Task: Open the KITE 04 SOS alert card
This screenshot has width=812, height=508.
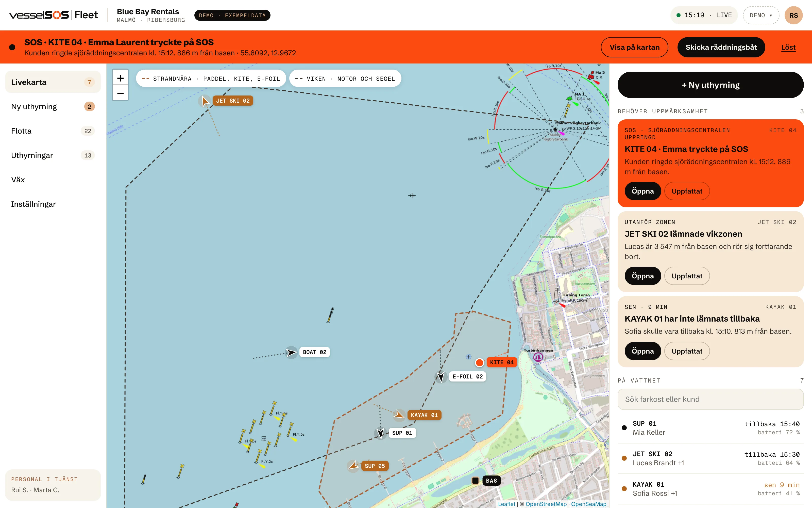Action: pyautogui.click(x=642, y=191)
